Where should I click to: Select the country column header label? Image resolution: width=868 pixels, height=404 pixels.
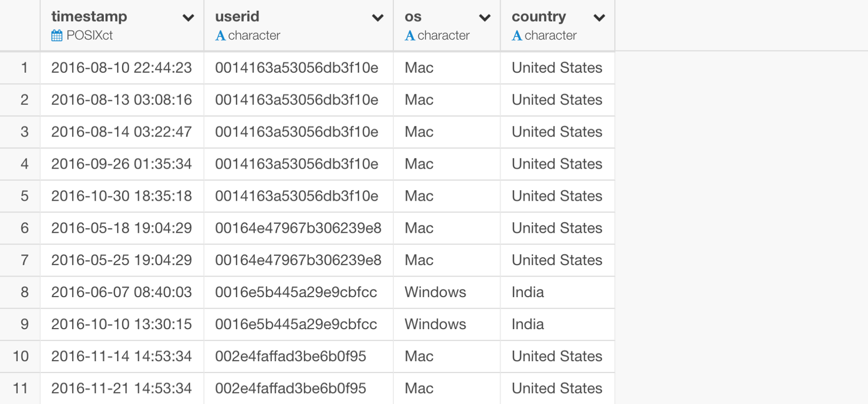pyautogui.click(x=539, y=17)
